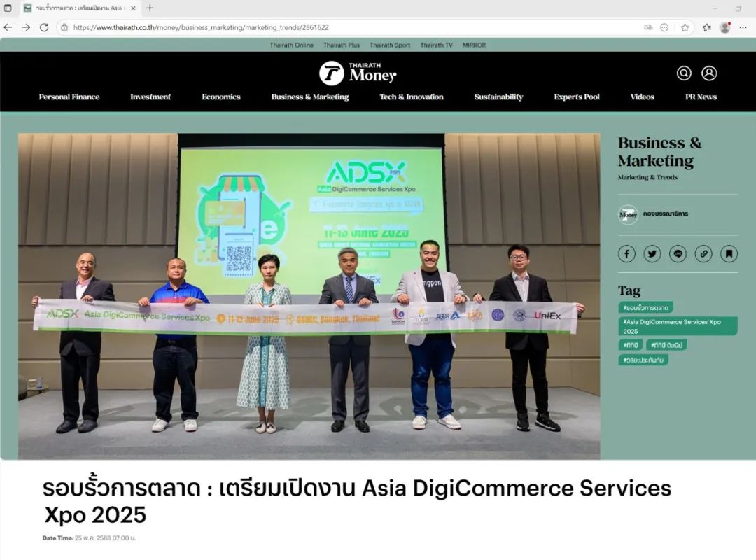Go to Economics menu
The height and width of the screenshot is (560, 756).
220,97
